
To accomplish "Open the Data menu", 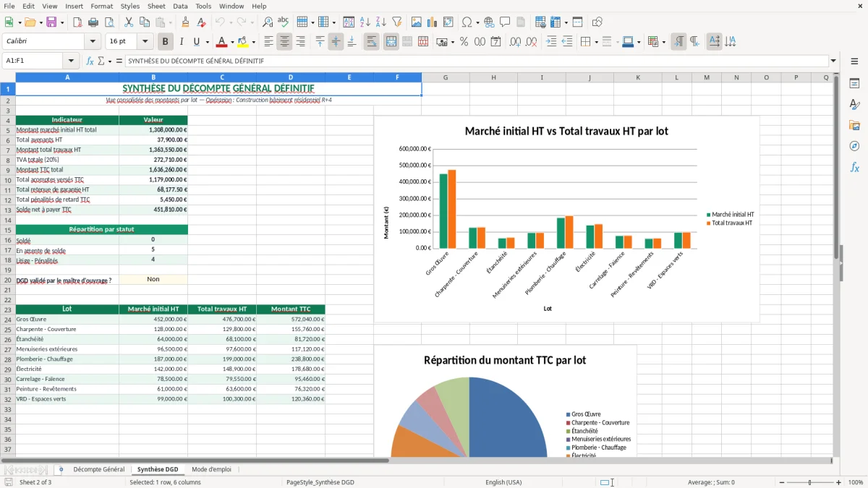I will click(x=181, y=6).
